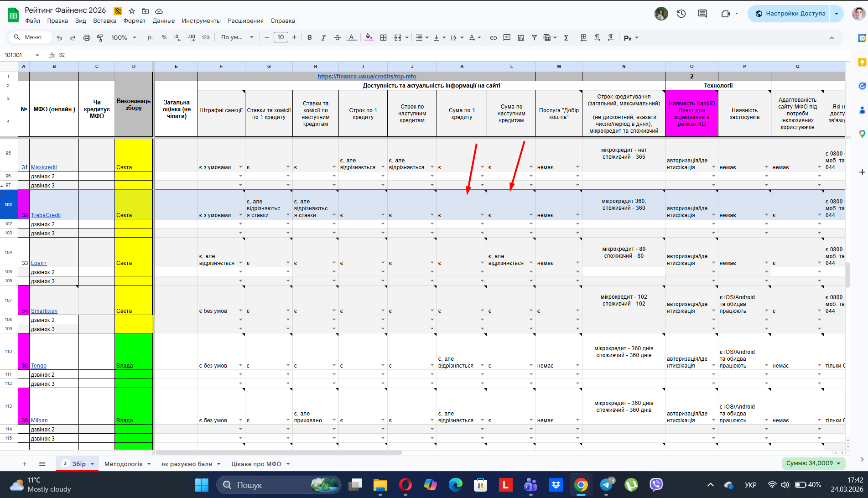The height and width of the screenshot is (498, 868).
Task: Open dropdown in TrebaCredit Штрафні санкції cell
Action: (x=240, y=215)
